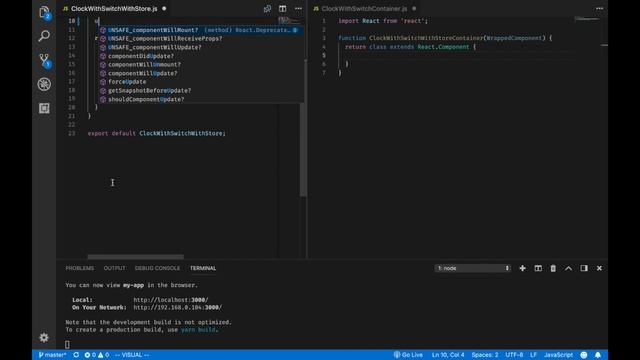
Task: Click the right editor minimap
Action: (x=588, y=19)
